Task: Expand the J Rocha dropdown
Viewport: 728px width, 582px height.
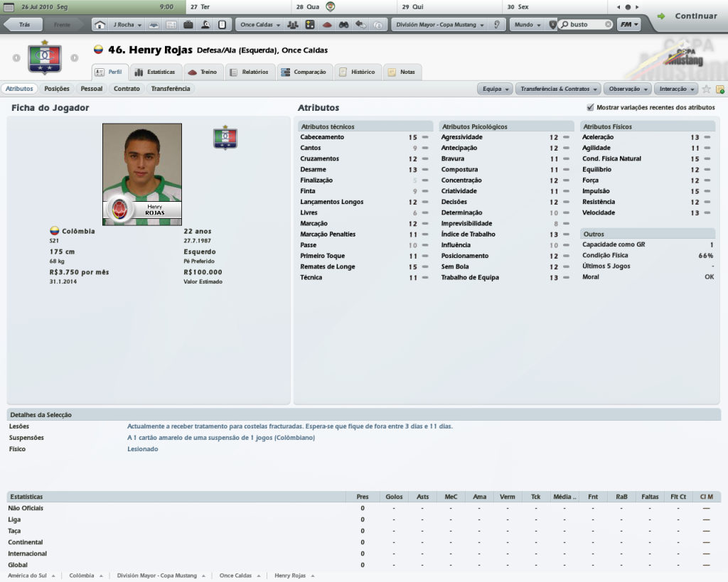Action: (127, 25)
